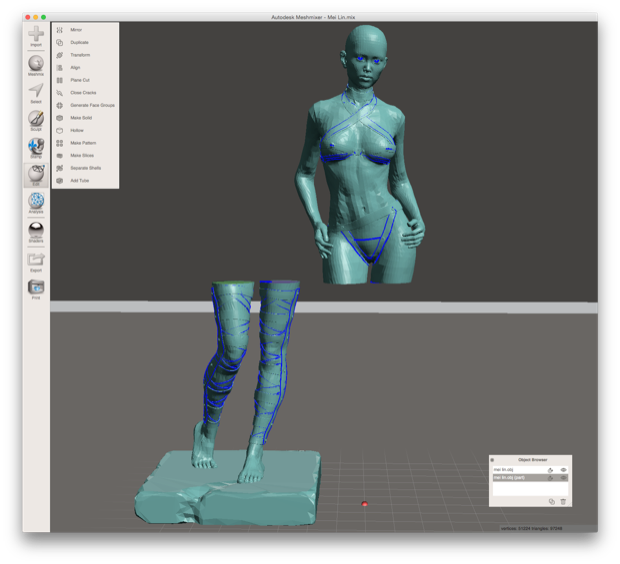
Task: Open the Sculpt tool
Action: [x=36, y=121]
